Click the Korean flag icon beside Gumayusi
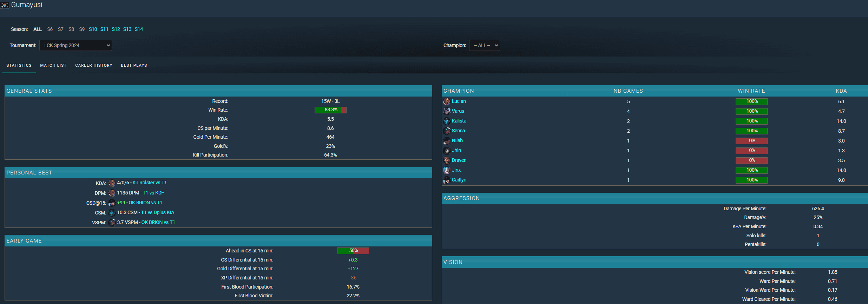 tap(5, 5)
